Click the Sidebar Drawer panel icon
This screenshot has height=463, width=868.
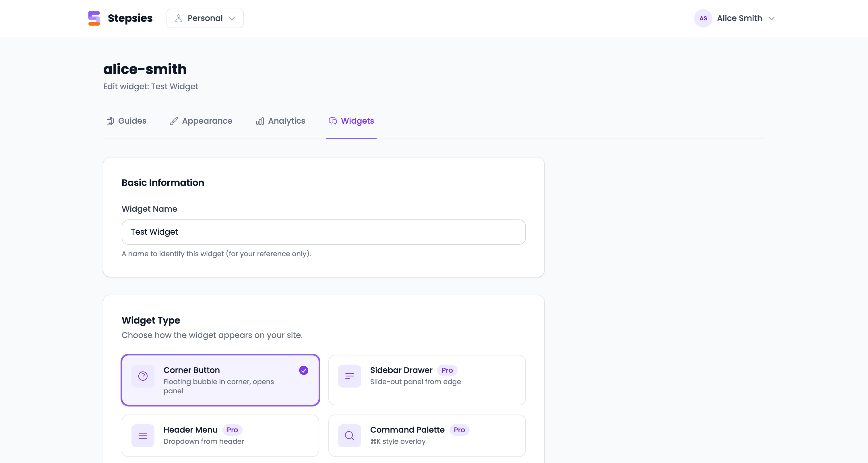[349, 376]
